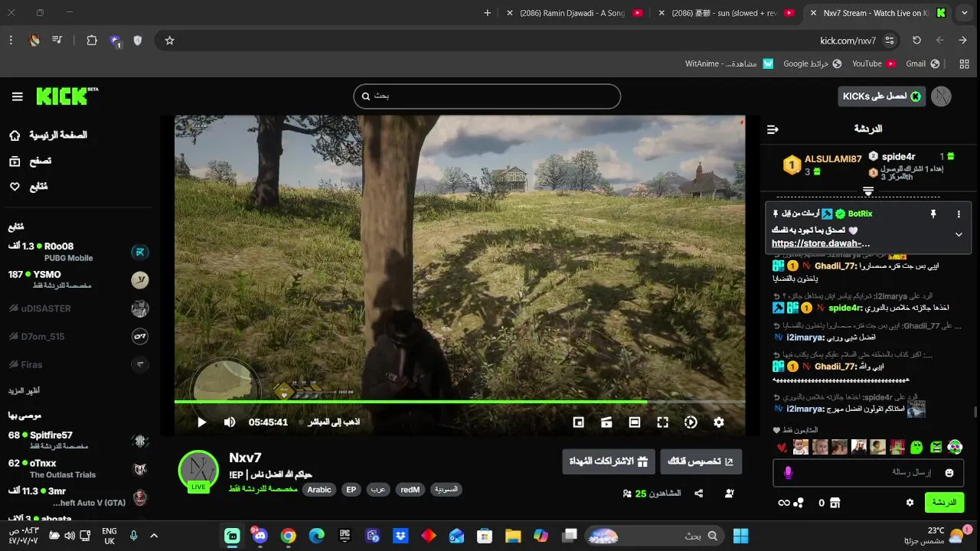The width and height of the screenshot is (980, 551).
Task: Open the video player settings gear
Action: click(718, 422)
